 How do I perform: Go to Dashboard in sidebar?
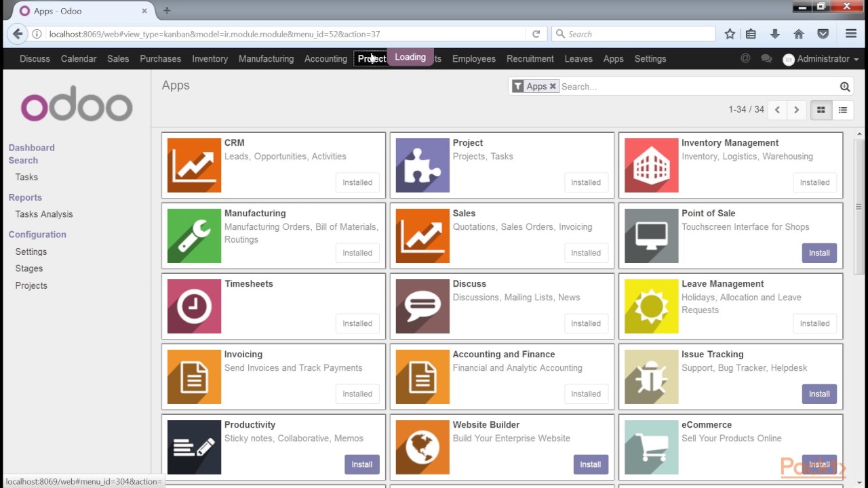(32, 148)
